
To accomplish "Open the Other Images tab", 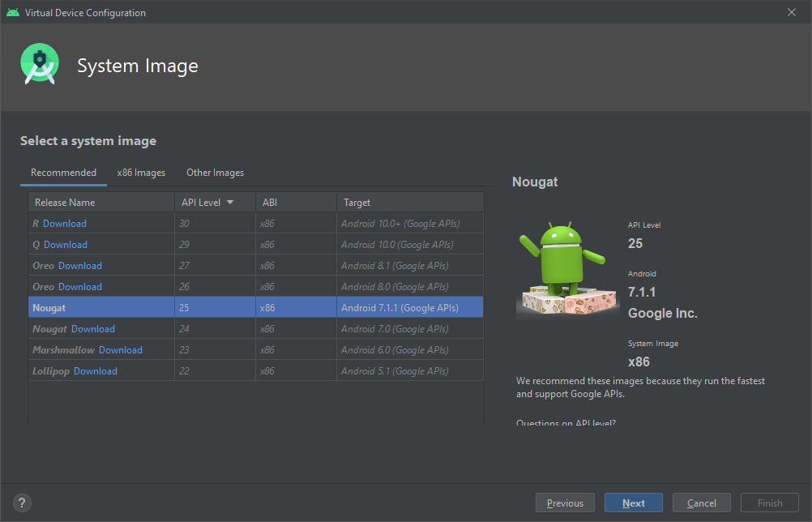I will pos(215,173).
